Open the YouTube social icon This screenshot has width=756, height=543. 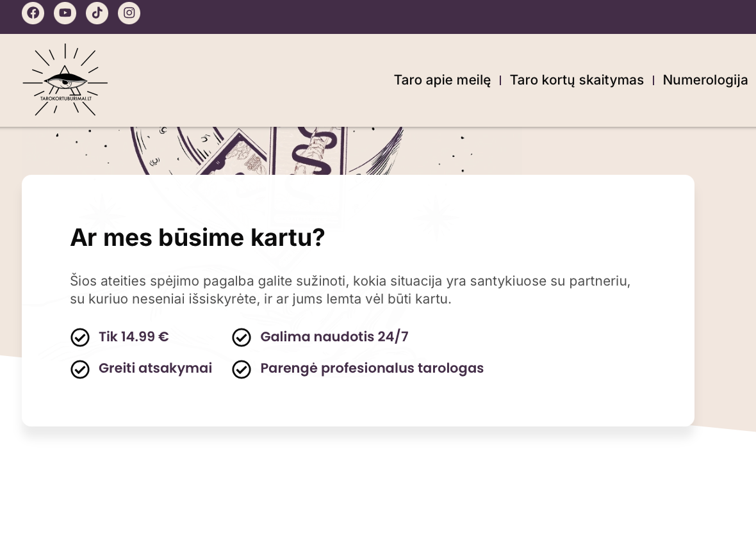65,13
